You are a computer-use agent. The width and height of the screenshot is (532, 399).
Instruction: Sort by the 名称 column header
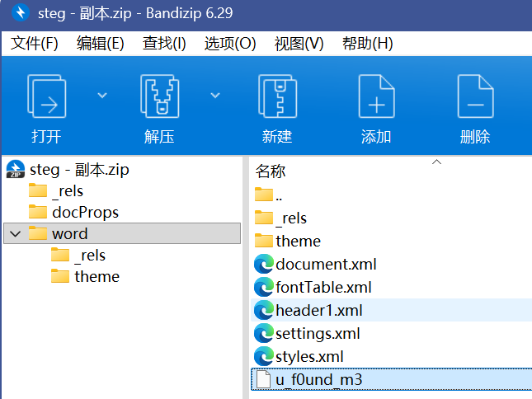(271, 171)
